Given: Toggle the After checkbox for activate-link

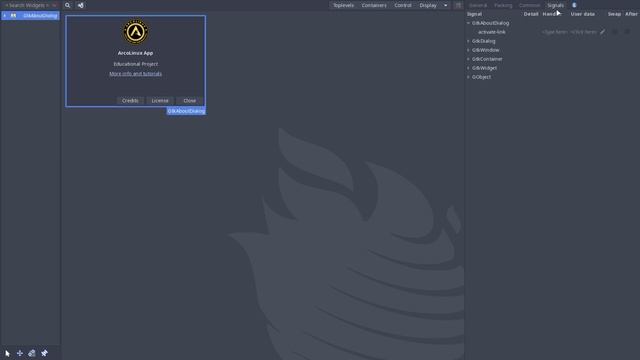Looking at the screenshot, I should (627, 32).
